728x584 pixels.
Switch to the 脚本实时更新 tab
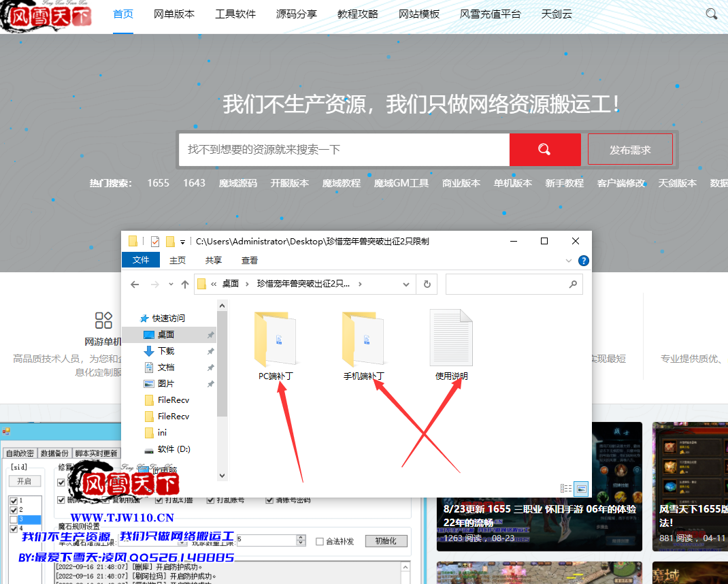96,453
